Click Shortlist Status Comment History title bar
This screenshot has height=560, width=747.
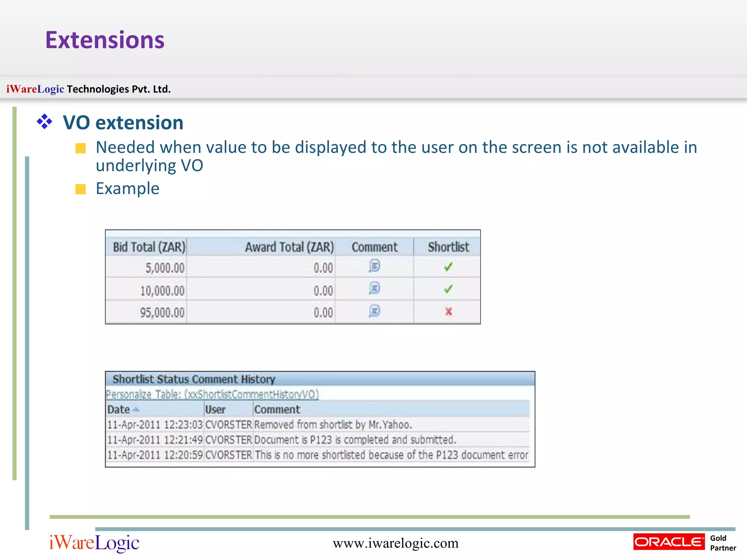point(320,379)
